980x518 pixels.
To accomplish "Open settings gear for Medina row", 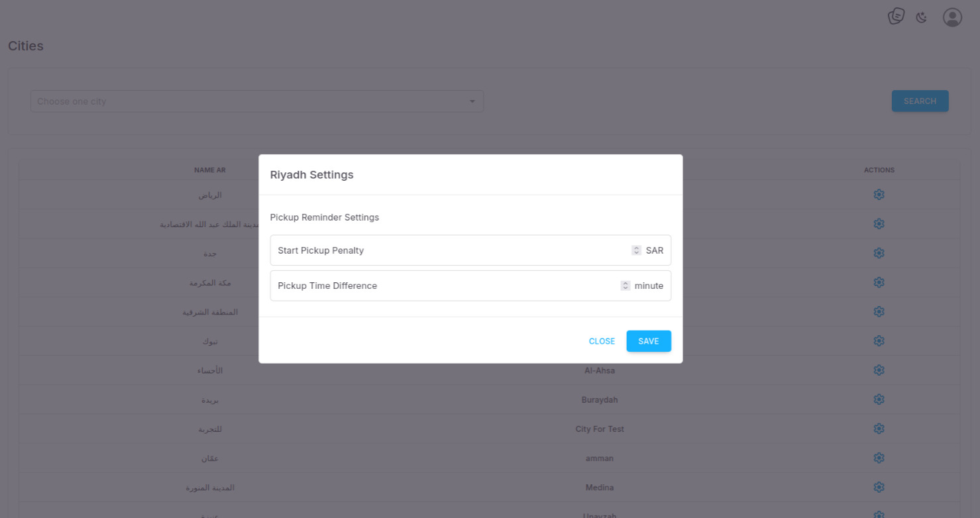I will (879, 487).
